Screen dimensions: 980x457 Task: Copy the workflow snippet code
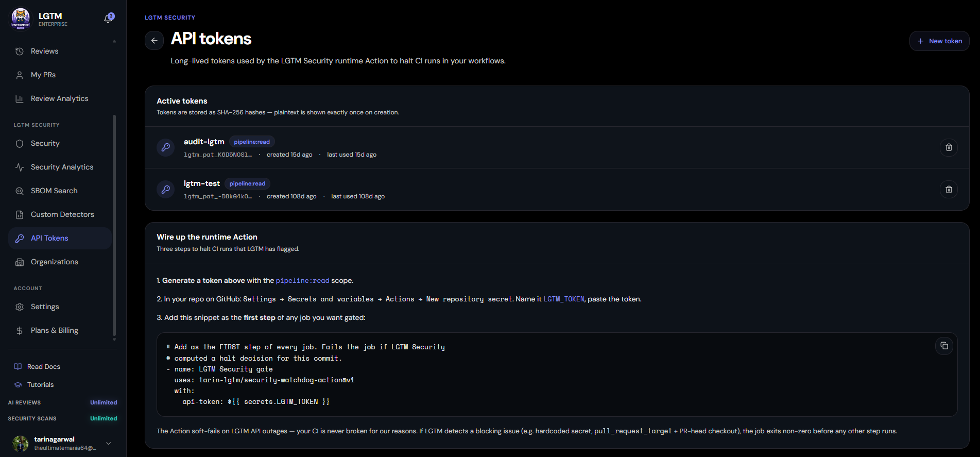click(944, 346)
